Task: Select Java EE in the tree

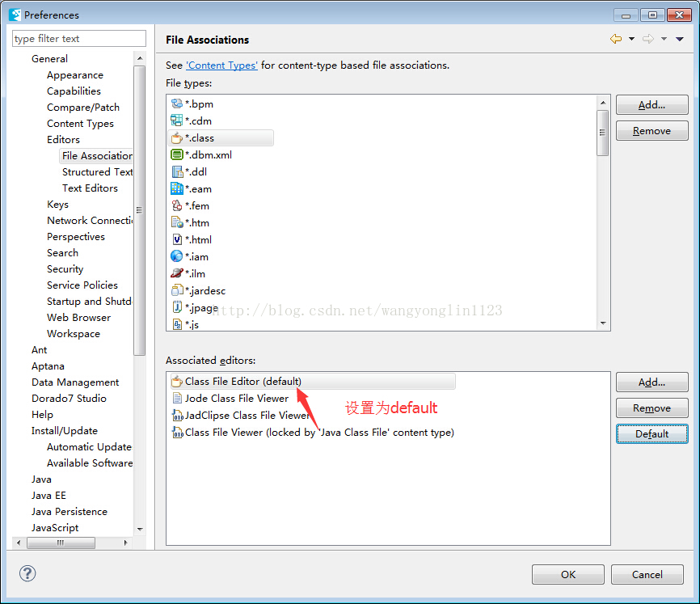Action: point(48,496)
